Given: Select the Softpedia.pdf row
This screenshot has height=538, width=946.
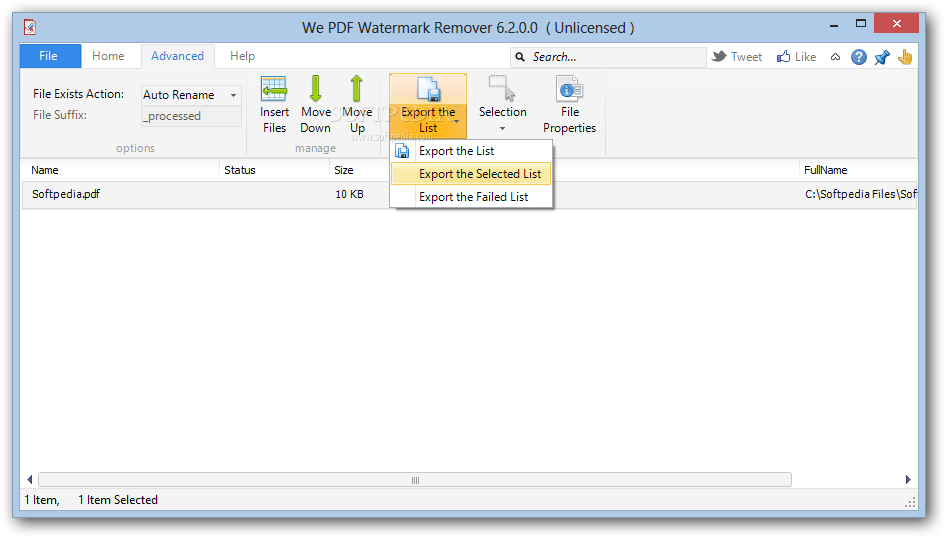Looking at the screenshot, I should coord(469,194).
